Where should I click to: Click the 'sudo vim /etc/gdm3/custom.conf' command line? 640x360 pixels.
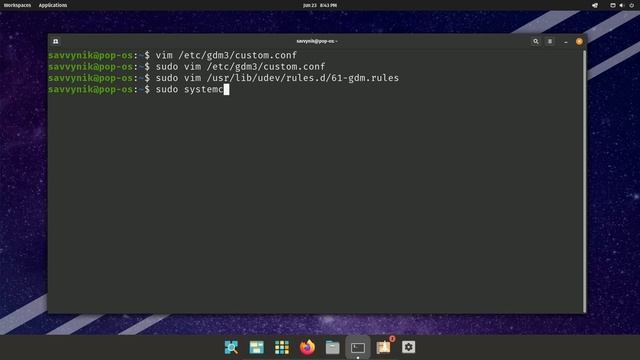[x=240, y=67]
